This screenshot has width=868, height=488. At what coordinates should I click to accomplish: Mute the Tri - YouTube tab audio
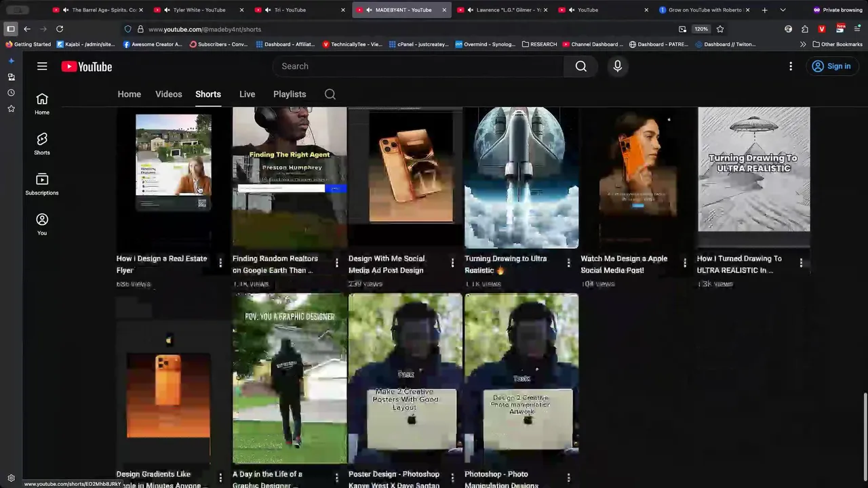pyautogui.click(x=268, y=10)
